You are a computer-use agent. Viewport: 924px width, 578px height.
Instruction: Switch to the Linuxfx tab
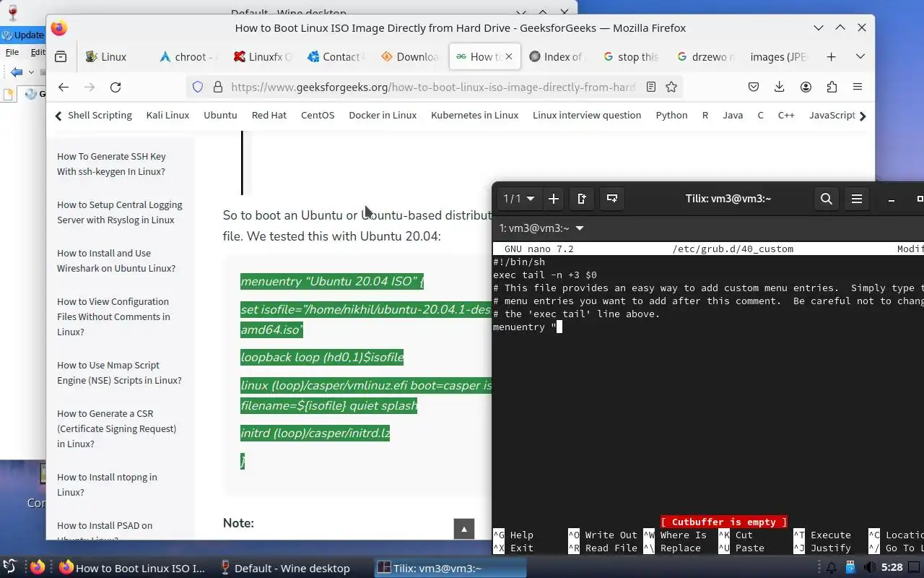(x=263, y=56)
